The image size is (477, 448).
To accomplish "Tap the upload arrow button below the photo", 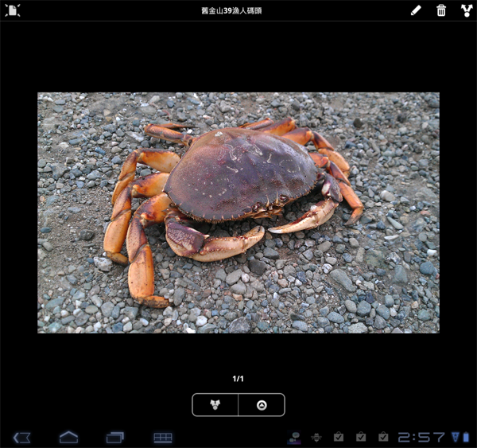I will tap(262, 405).
